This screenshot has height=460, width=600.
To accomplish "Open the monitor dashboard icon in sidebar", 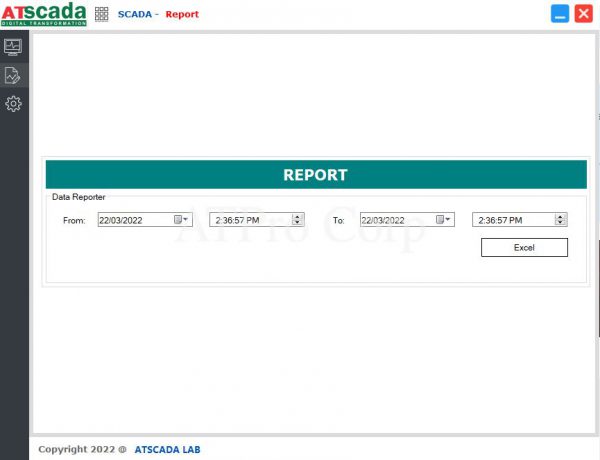I will pos(14,46).
